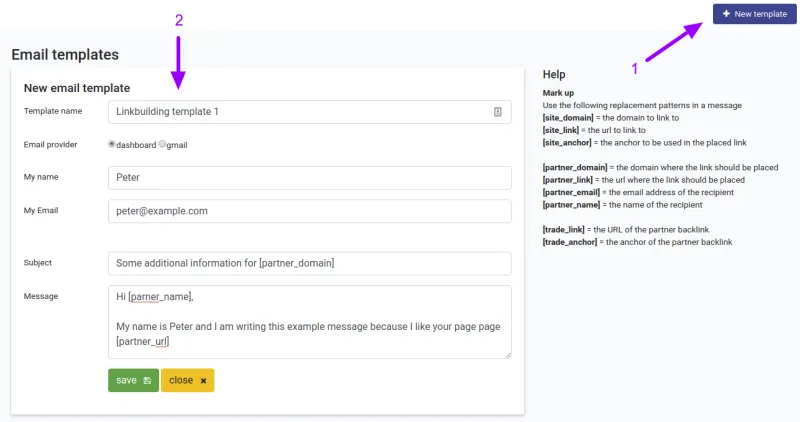
Task: Click the autofill icon in Template name field
Action: [x=497, y=112]
